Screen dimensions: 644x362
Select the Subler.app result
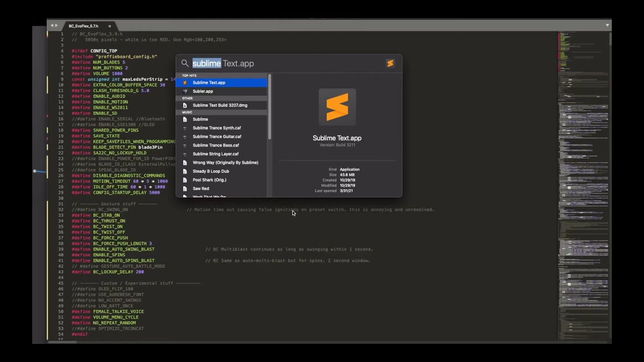click(221, 91)
